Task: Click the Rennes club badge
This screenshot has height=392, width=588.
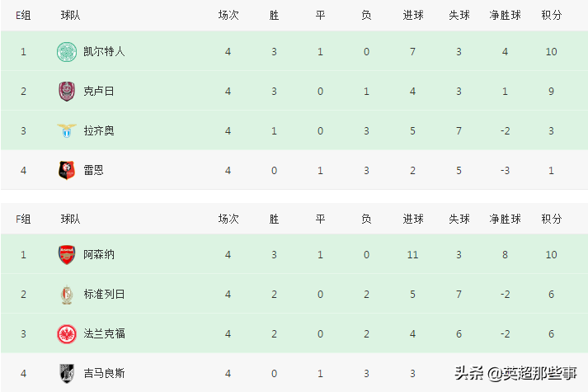Action: [x=66, y=170]
